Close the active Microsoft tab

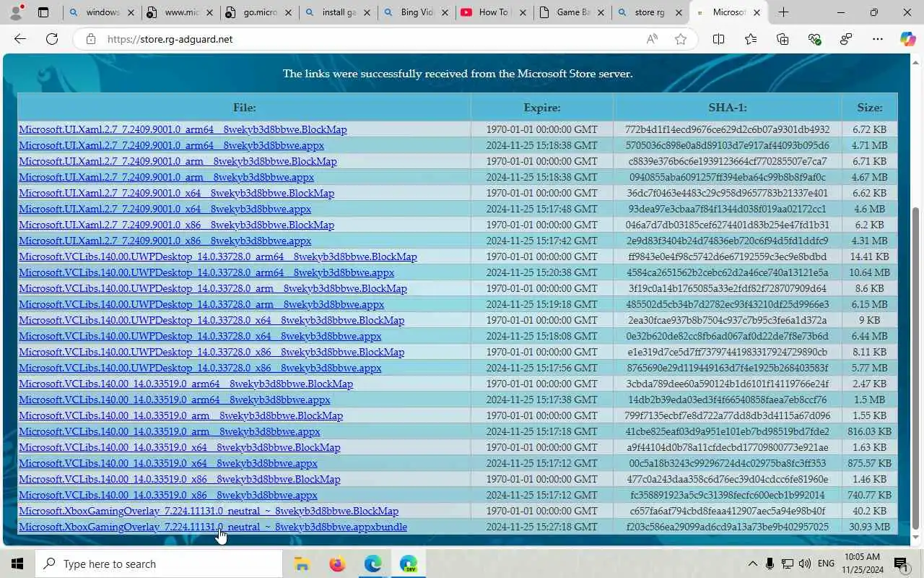coord(757,12)
